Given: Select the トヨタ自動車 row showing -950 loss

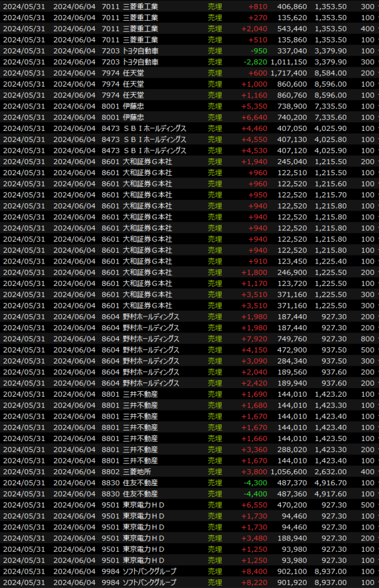Looking at the screenshot, I should point(140,51).
